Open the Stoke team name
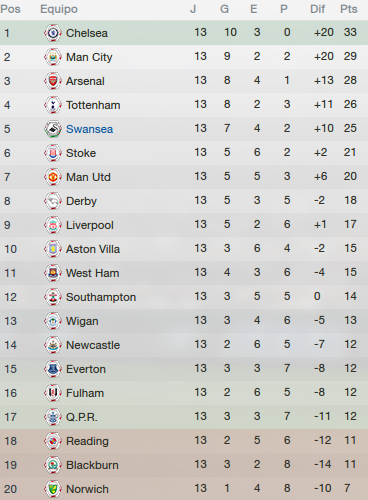 (x=81, y=153)
